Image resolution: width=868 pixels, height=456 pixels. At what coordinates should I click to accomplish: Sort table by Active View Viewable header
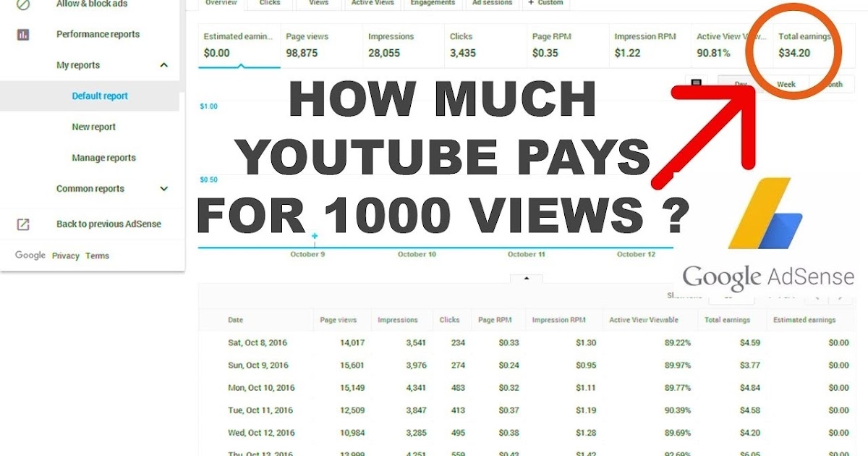click(x=644, y=320)
